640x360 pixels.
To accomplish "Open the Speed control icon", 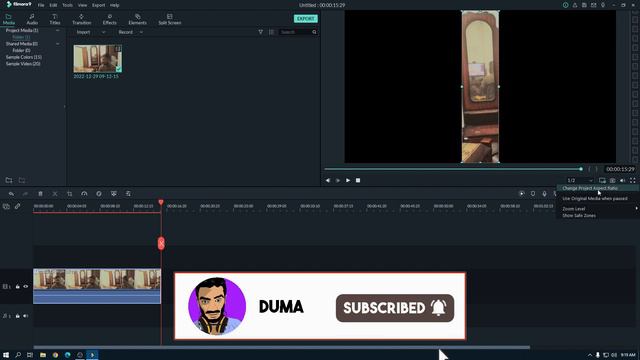I will pyautogui.click(x=84, y=194).
